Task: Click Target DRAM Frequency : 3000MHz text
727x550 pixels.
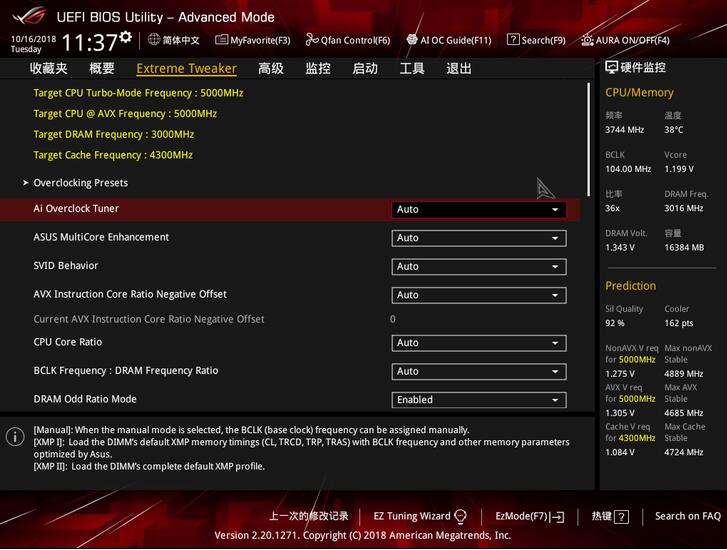Action: [114, 134]
